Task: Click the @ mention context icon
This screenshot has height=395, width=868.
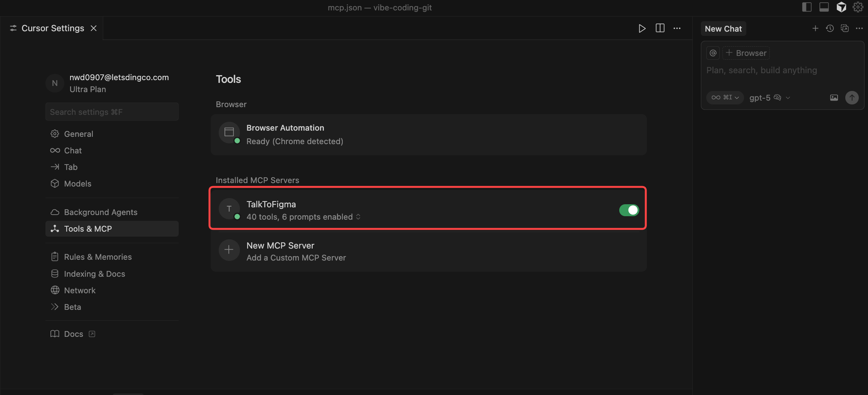Action: pos(713,53)
